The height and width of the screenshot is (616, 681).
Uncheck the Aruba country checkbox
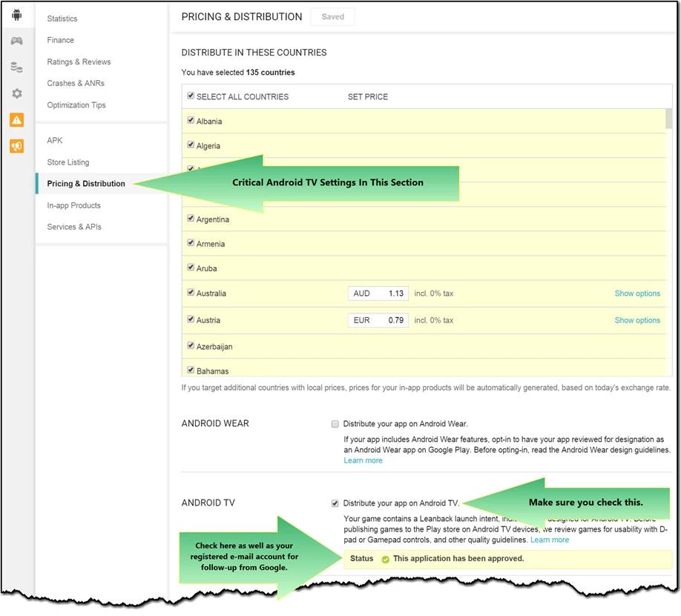click(x=191, y=267)
